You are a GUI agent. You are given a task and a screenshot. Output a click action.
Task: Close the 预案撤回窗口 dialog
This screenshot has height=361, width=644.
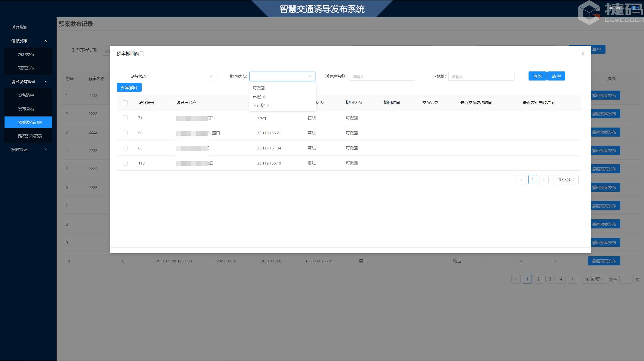(x=583, y=54)
